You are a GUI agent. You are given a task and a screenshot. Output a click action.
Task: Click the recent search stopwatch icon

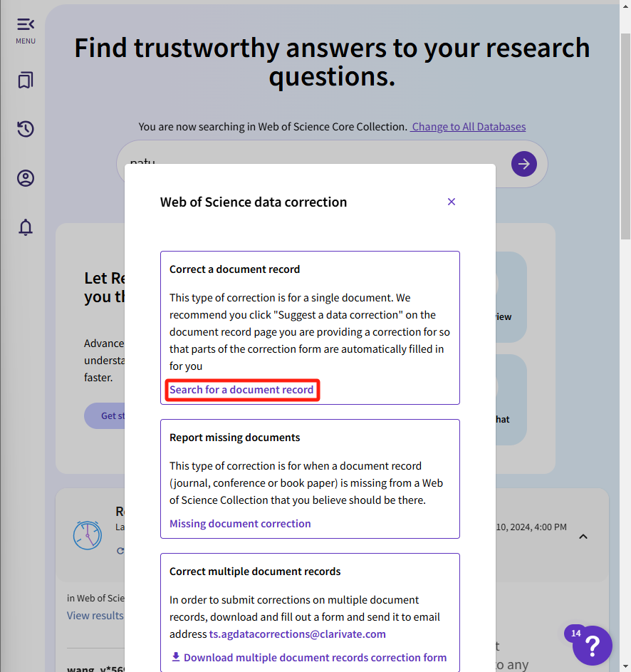click(87, 534)
